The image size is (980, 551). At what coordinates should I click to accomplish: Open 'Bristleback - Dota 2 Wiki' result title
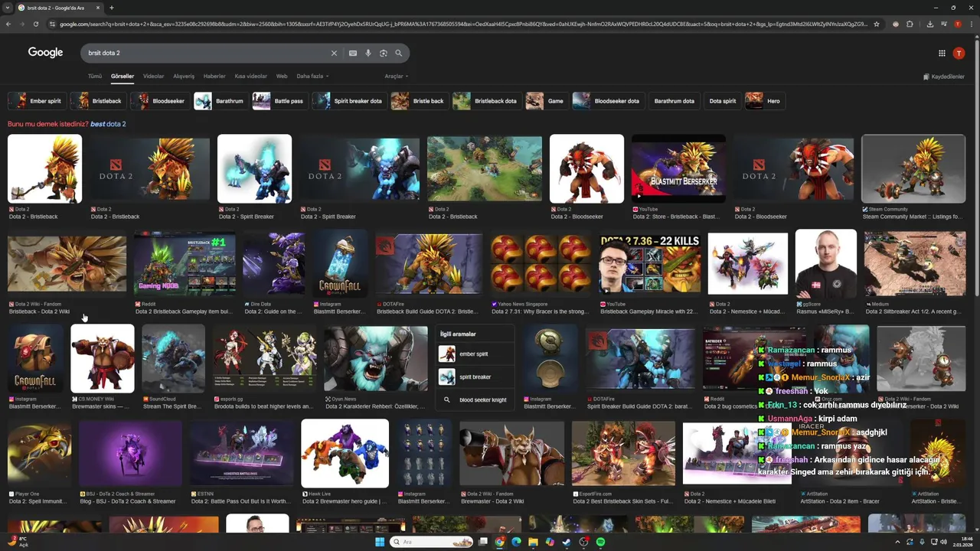[x=39, y=312]
